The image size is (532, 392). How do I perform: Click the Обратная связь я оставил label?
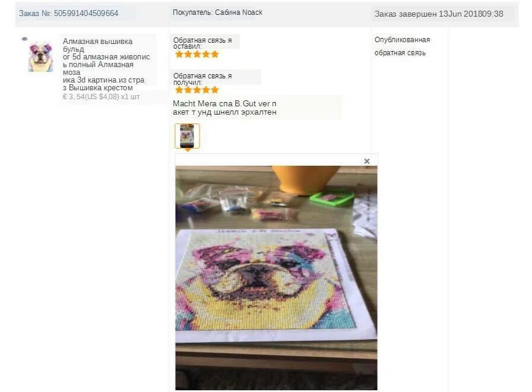pos(202,43)
